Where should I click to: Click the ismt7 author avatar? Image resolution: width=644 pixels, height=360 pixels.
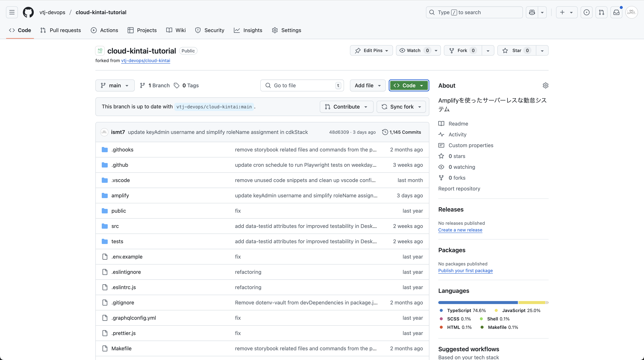point(104,132)
